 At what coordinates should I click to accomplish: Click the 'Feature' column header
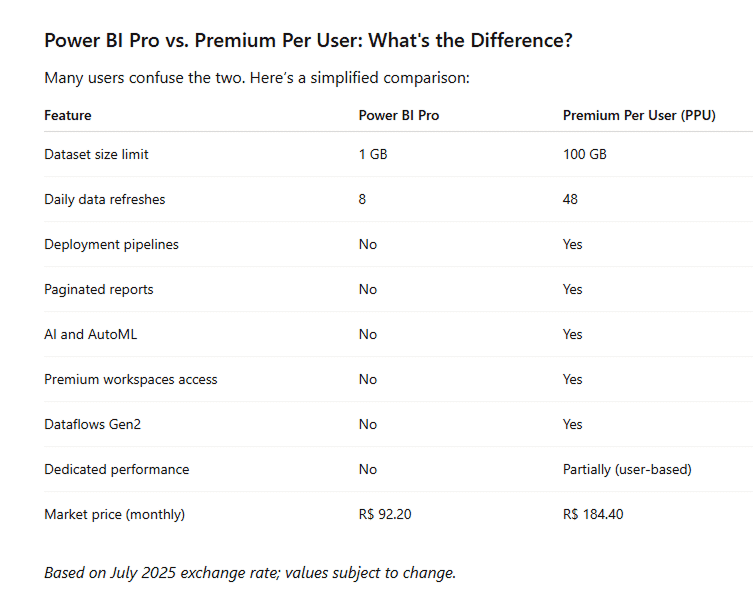click(68, 115)
